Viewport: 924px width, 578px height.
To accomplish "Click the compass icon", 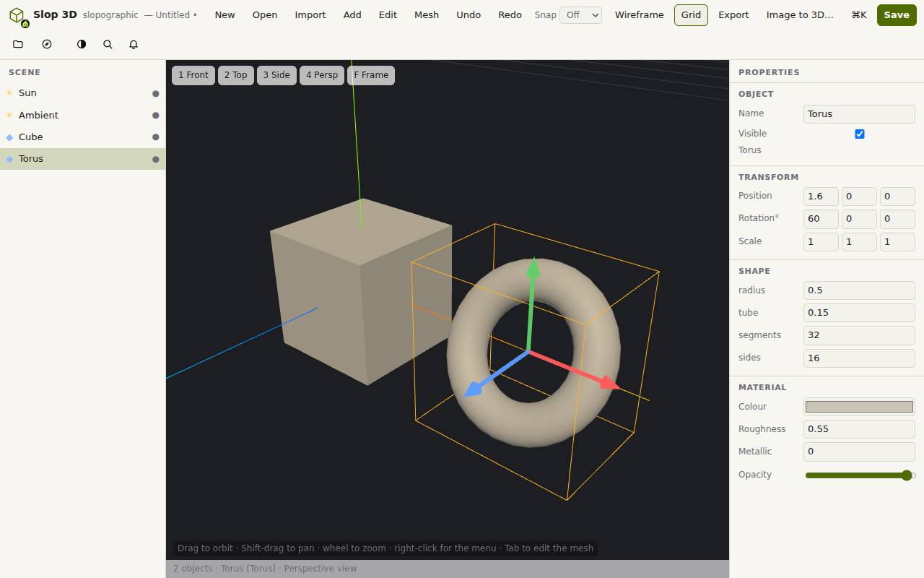I will coord(47,44).
